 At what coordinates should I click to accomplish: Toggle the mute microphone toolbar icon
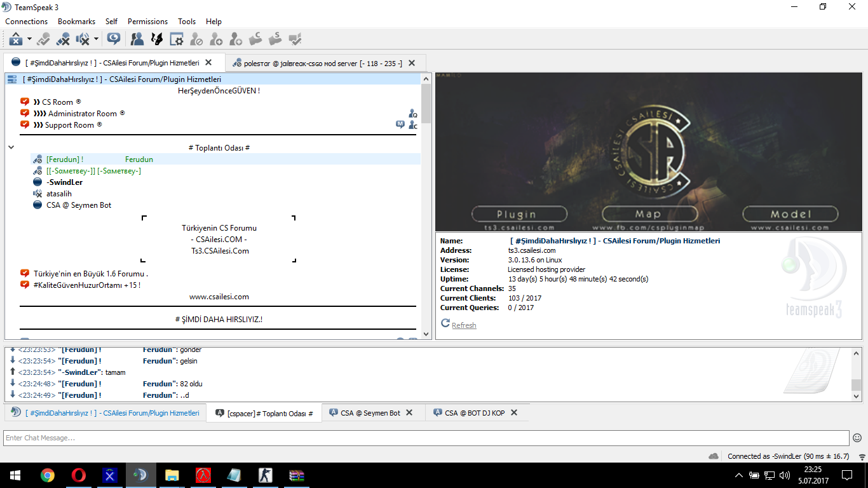click(63, 39)
